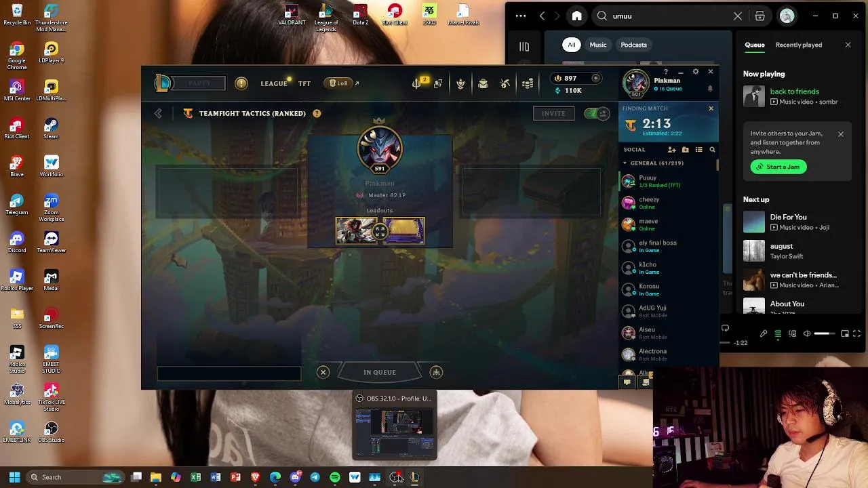Open League client settings gear
Image resolution: width=868 pixels, height=488 pixels.
click(695, 71)
